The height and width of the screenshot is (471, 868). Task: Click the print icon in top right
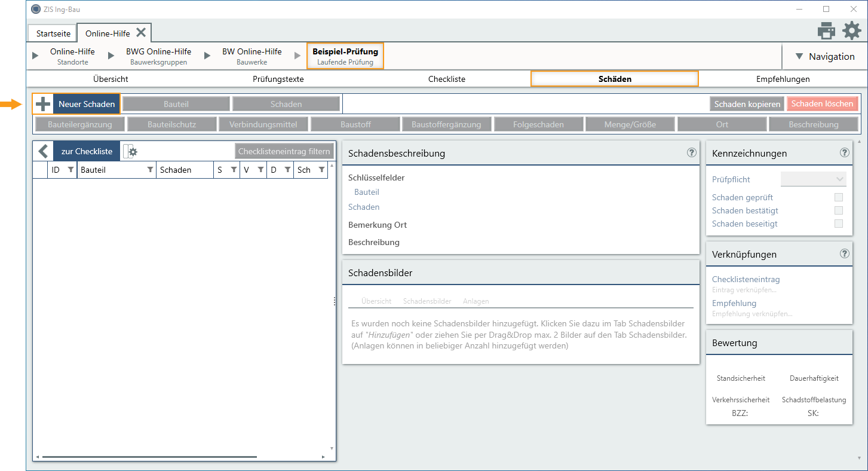coord(826,30)
